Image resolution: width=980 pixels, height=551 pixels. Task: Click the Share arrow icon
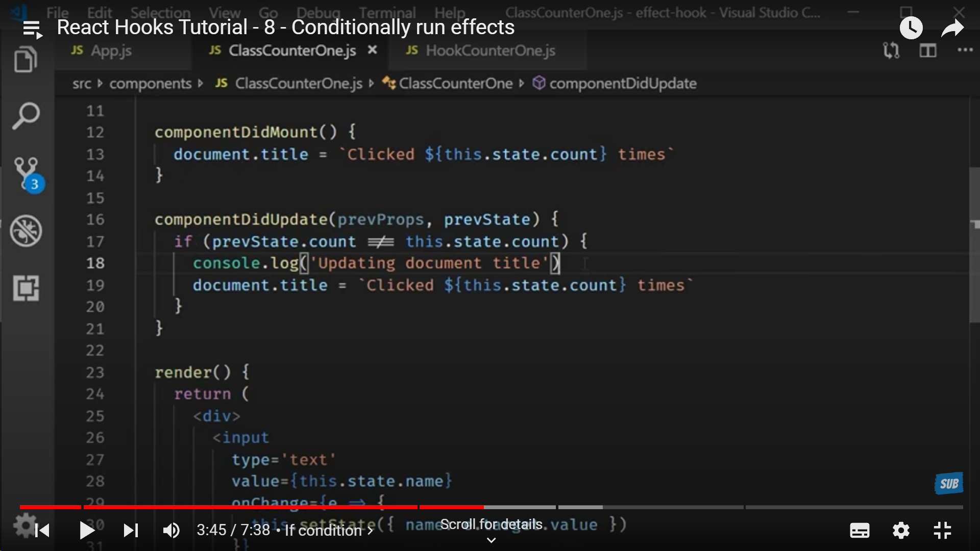click(952, 28)
